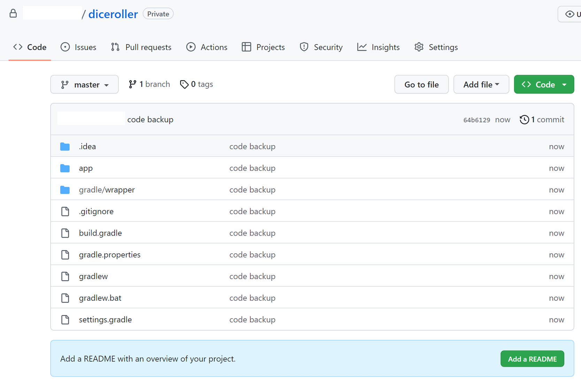581x392 pixels.
Task: Click the code brackets icon on the Code tab
Action: tap(18, 47)
